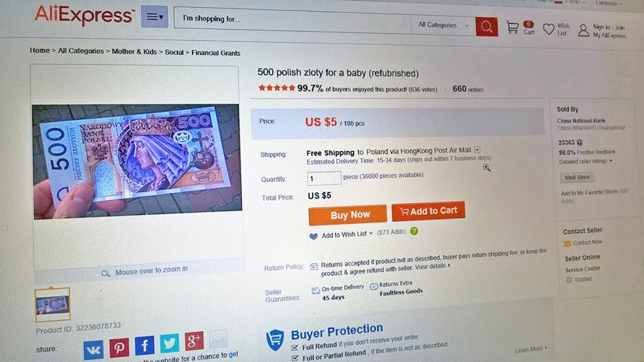Open the shopping cart icon
644x362 pixels.
(513, 28)
